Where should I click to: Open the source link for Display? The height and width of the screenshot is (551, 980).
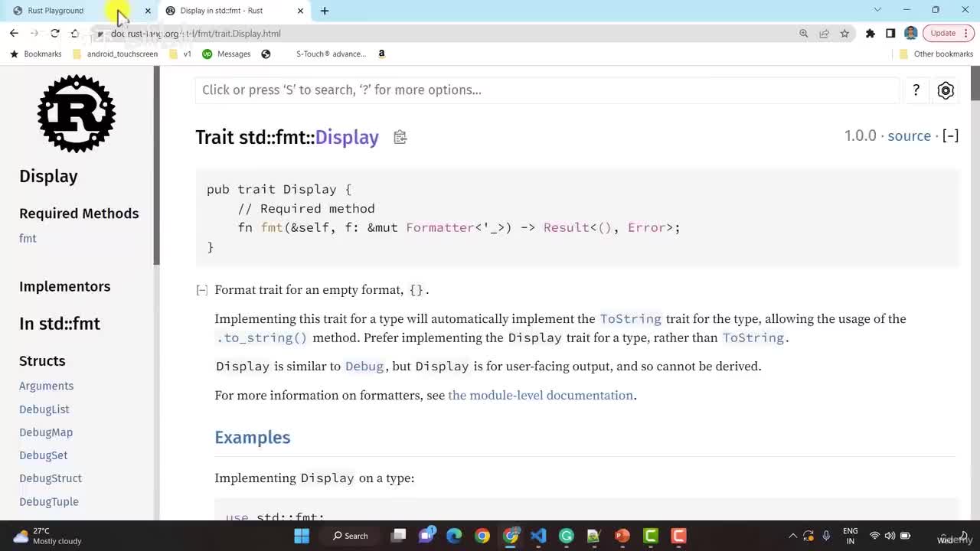(x=909, y=135)
